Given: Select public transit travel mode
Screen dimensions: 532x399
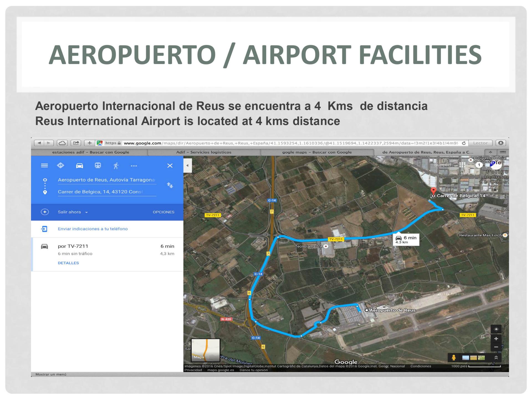Looking at the screenshot, I should (98, 166).
